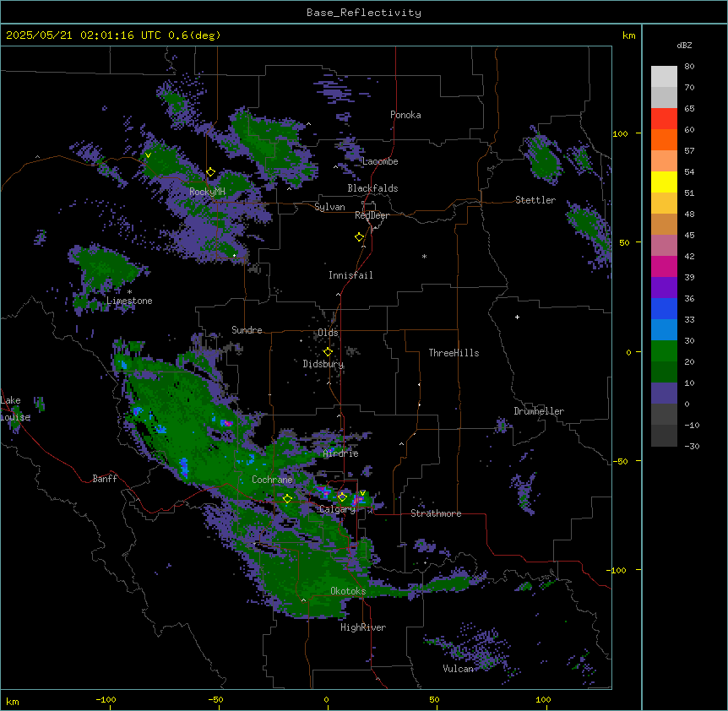The height and width of the screenshot is (711, 728).
Task: Click the Strathmore city label
Action: (436, 513)
